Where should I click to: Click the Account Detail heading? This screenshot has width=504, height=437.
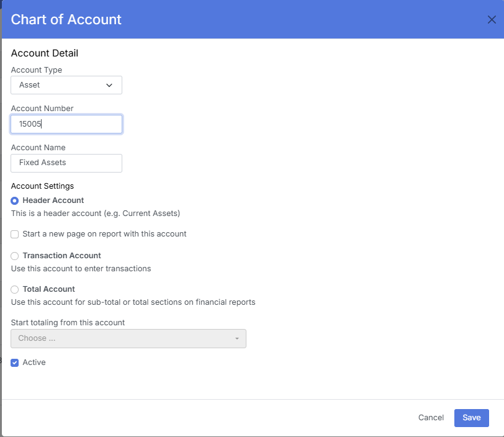[45, 53]
